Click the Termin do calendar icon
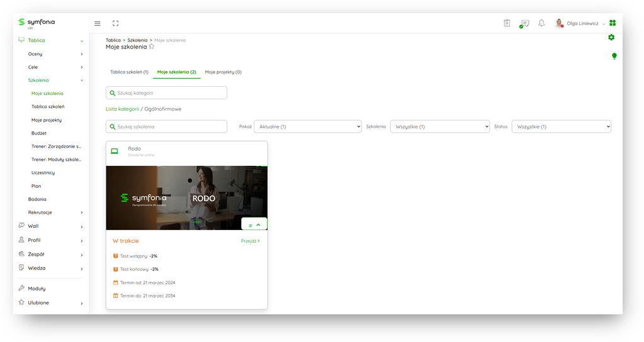This screenshot has height=342, width=644. tap(115, 295)
